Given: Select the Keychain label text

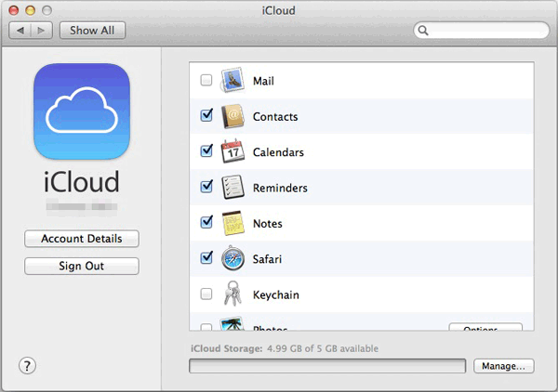Looking at the screenshot, I should (276, 295).
